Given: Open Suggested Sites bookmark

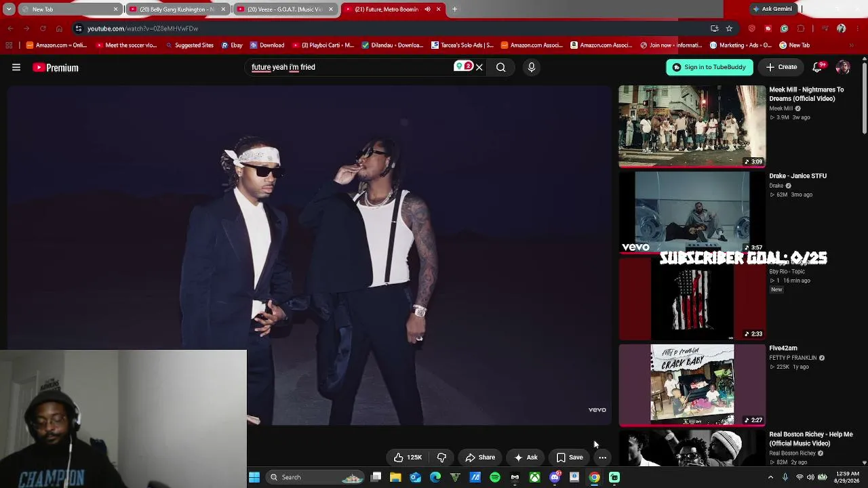Looking at the screenshot, I should [189, 45].
